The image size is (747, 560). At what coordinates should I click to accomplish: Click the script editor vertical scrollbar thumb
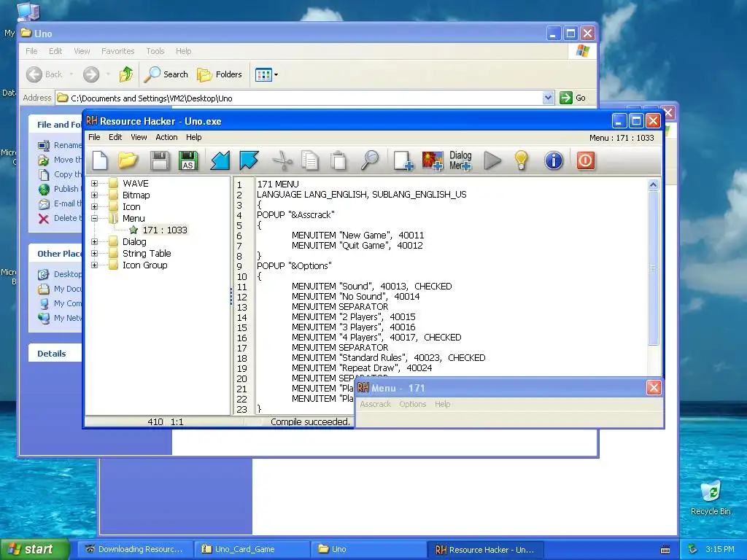tap(653, 268)
